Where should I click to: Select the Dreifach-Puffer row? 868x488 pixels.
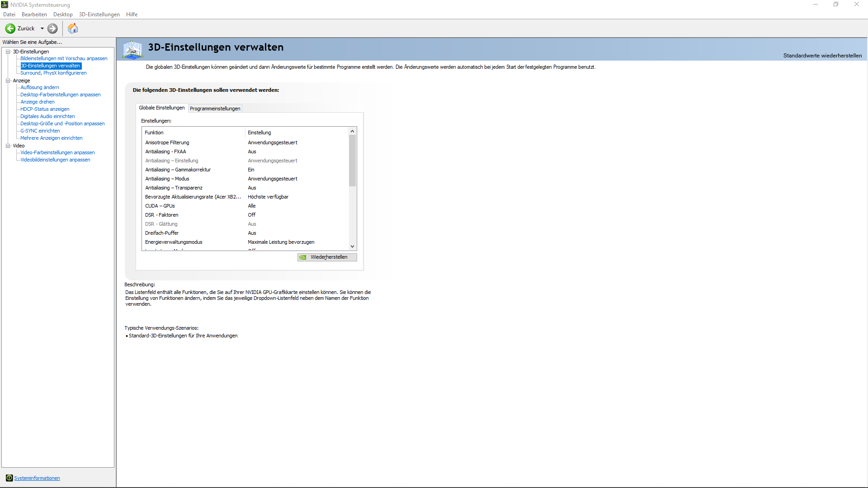pyautogui.click(x=245, y=233)
